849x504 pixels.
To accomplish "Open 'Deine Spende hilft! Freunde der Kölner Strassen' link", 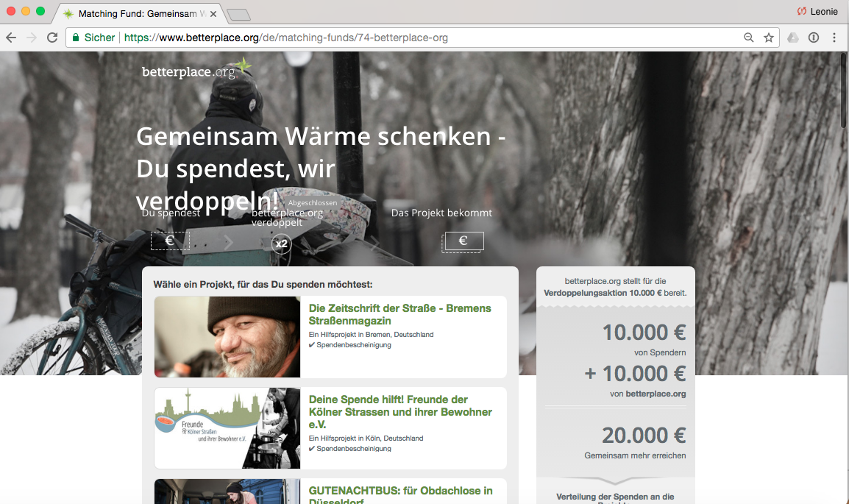I will click(400, 412).
